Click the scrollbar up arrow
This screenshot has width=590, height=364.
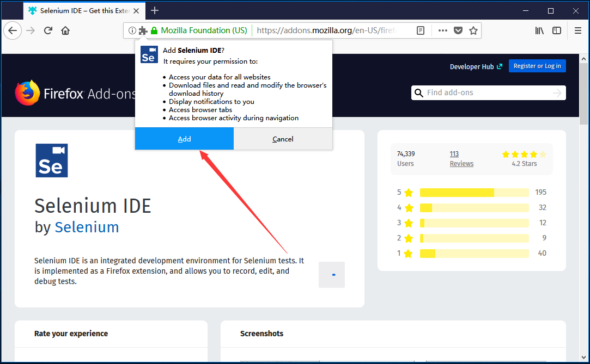click(x=583, y=59)
